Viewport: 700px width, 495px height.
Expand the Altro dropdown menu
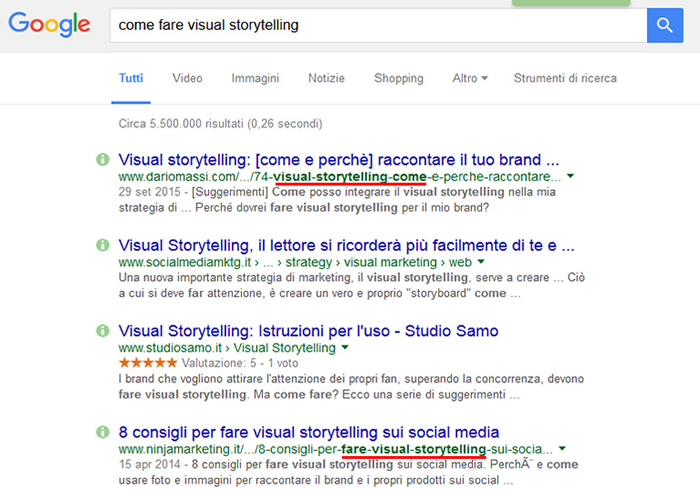470,78
